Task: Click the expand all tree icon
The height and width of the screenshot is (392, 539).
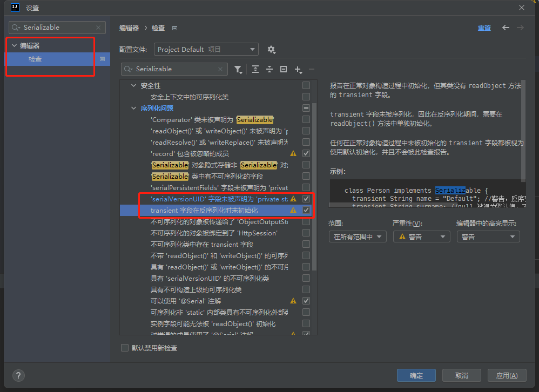Action: [x=255, y=69]
